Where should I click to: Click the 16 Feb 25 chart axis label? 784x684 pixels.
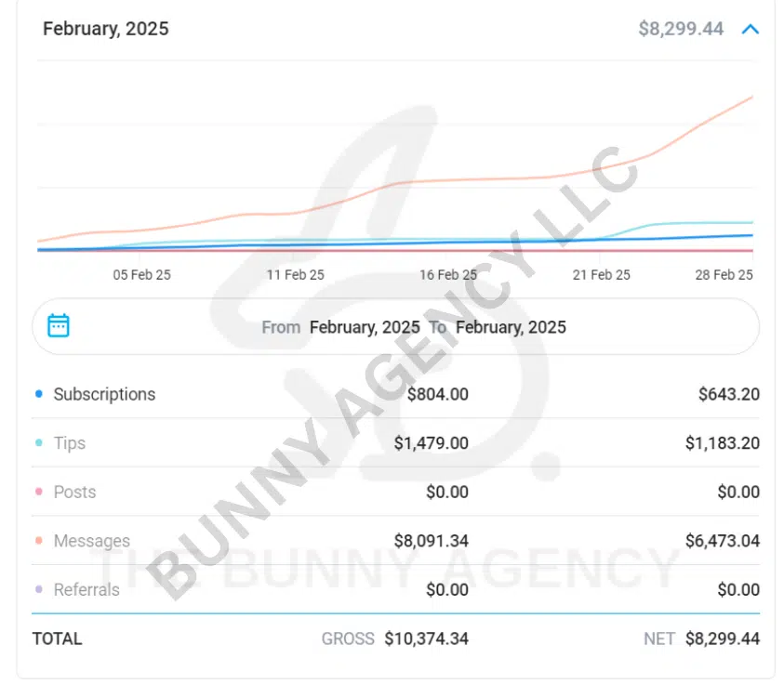[x=448, y=275]
